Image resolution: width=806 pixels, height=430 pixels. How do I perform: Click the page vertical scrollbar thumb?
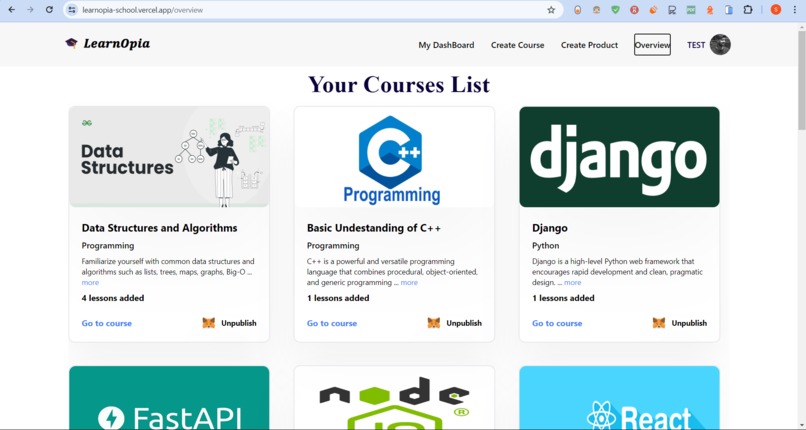point(802,80)
